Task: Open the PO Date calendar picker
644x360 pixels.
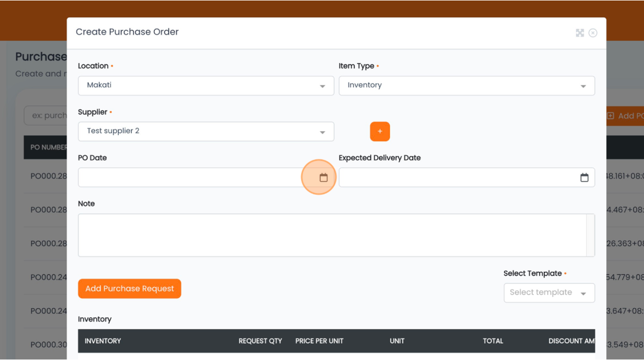Action: (x=324, y=178)
